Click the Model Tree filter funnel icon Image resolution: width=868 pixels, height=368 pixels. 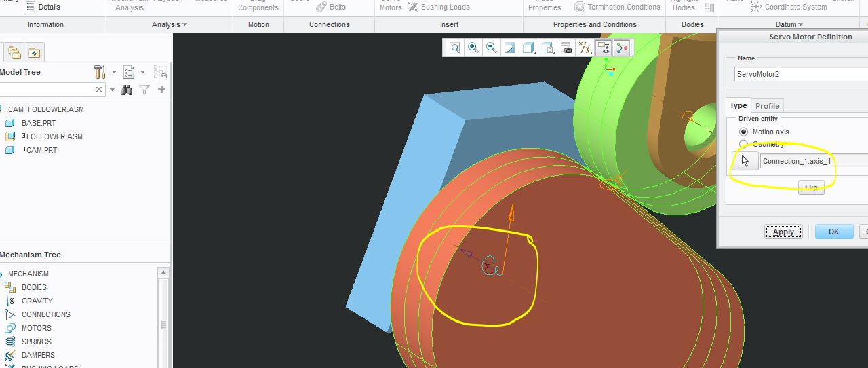tap(144, 90)
